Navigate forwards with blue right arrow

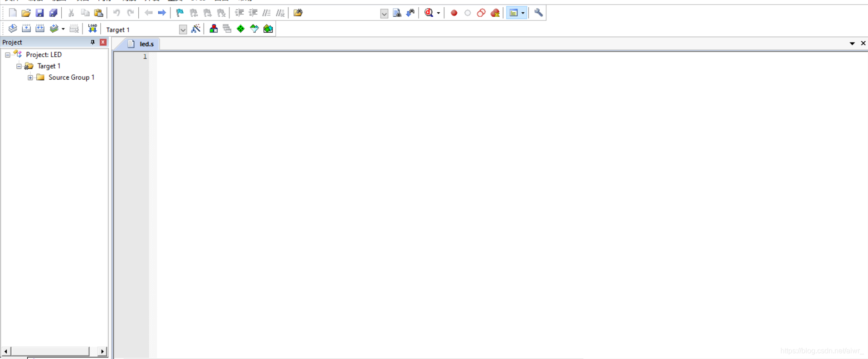point(162,13)
